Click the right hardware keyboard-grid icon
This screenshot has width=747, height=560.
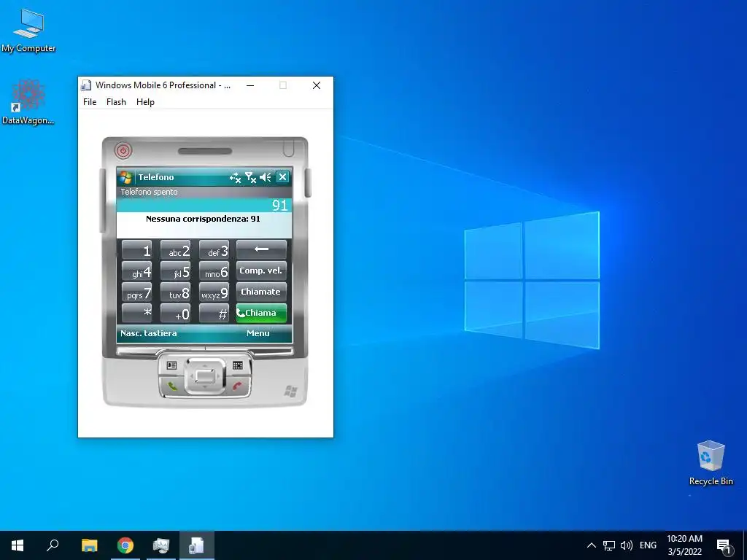238,365
